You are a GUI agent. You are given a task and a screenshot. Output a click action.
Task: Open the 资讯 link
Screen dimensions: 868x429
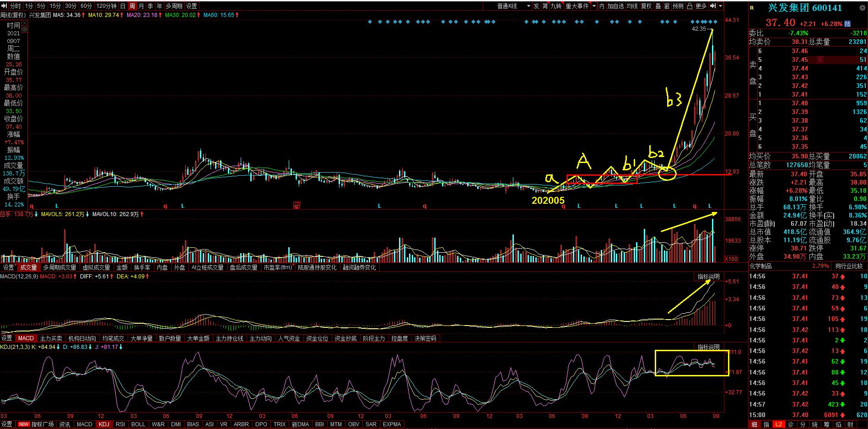pos(65,424)
